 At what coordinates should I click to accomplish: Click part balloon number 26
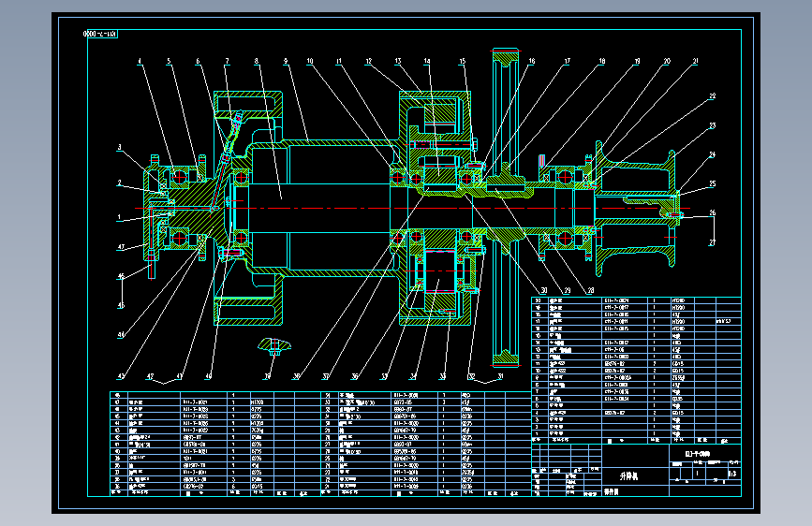click(x=713, y=212)
